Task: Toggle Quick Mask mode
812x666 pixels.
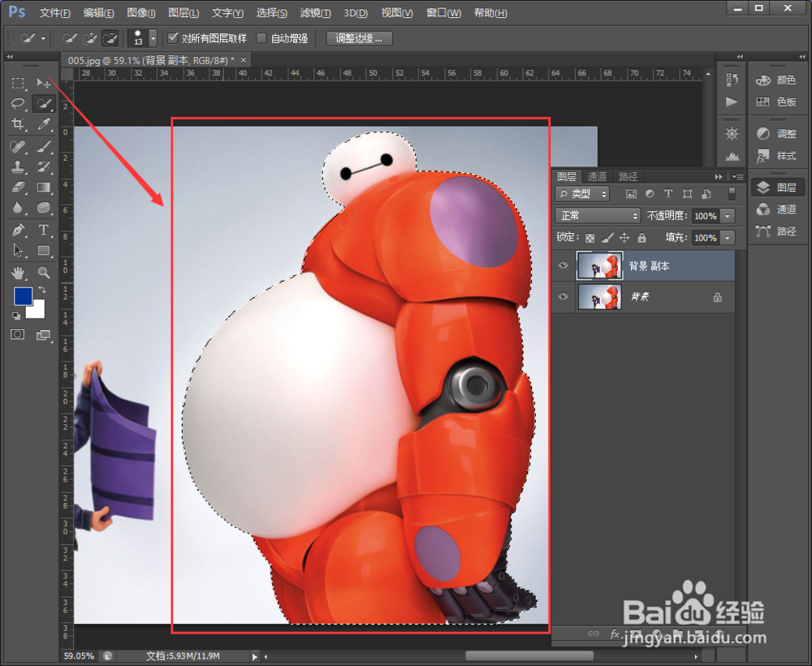Action: 18,335
